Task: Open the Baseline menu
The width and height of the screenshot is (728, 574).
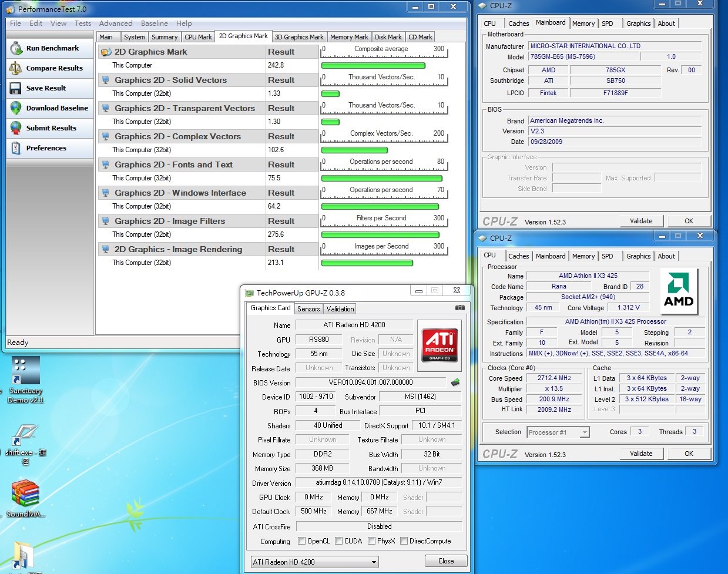Action: [x=155, y=24]
